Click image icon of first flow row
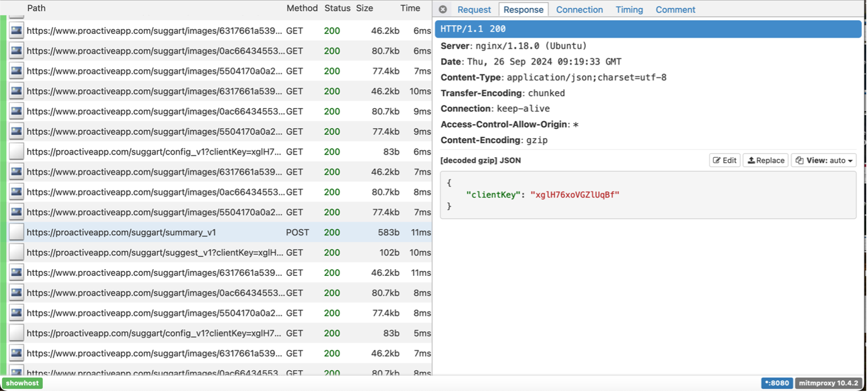Screen dimensions: 868x392 16,31
